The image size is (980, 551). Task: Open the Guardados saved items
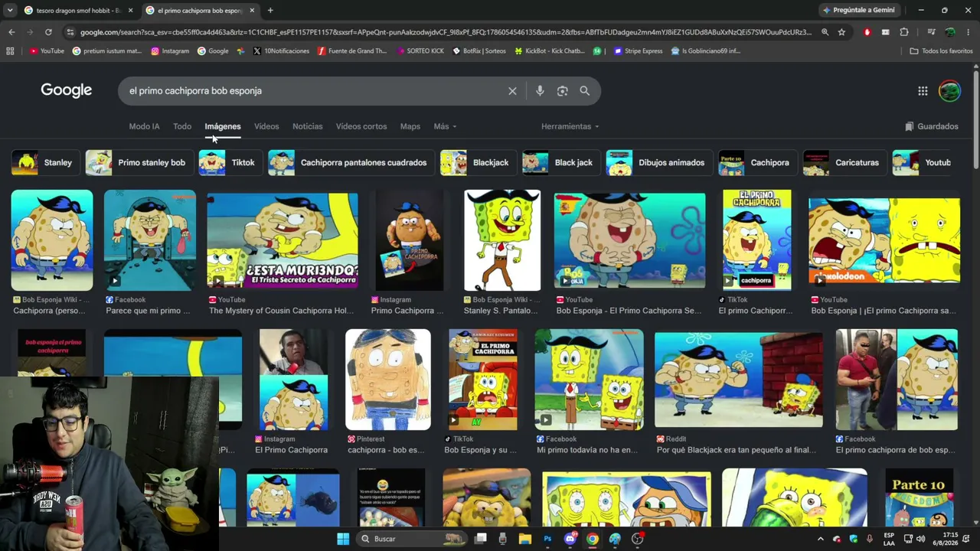[x=932, y=126]
